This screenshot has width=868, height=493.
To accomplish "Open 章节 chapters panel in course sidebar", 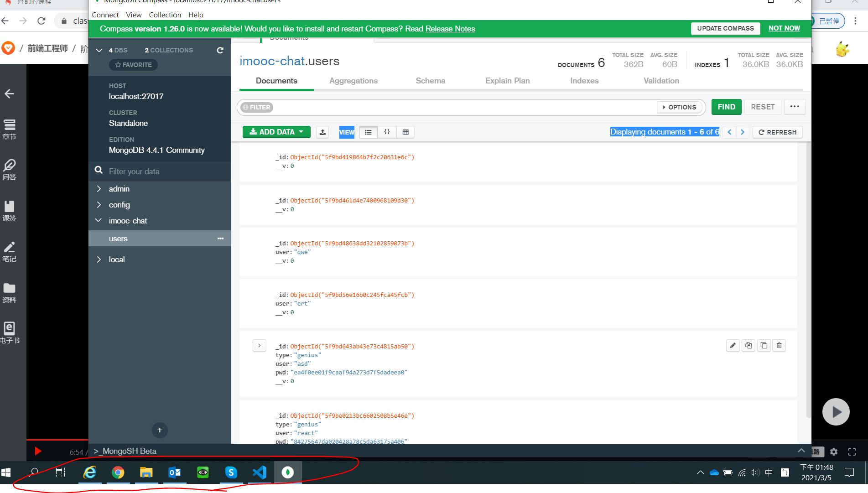I will tap(9, 130).
